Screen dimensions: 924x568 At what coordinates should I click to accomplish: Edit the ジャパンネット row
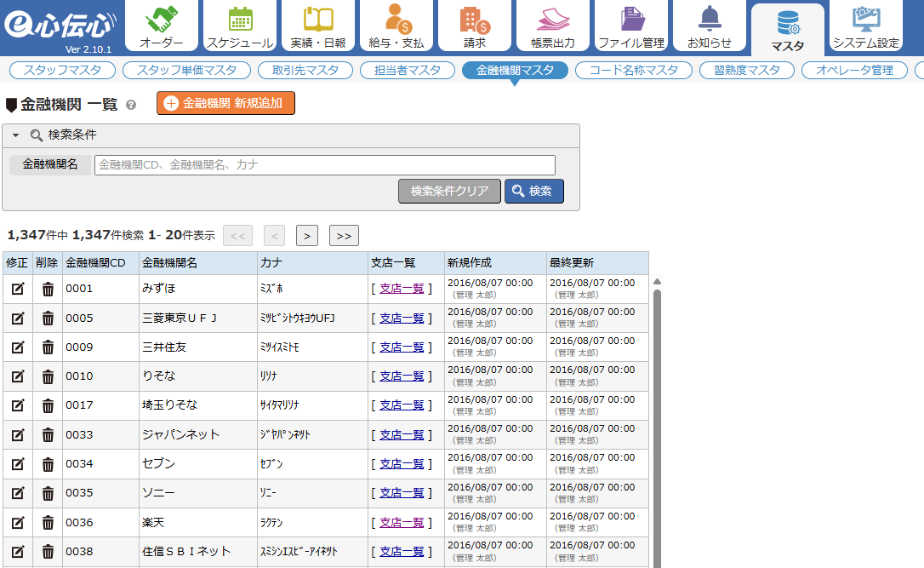(x=18, y=435)
